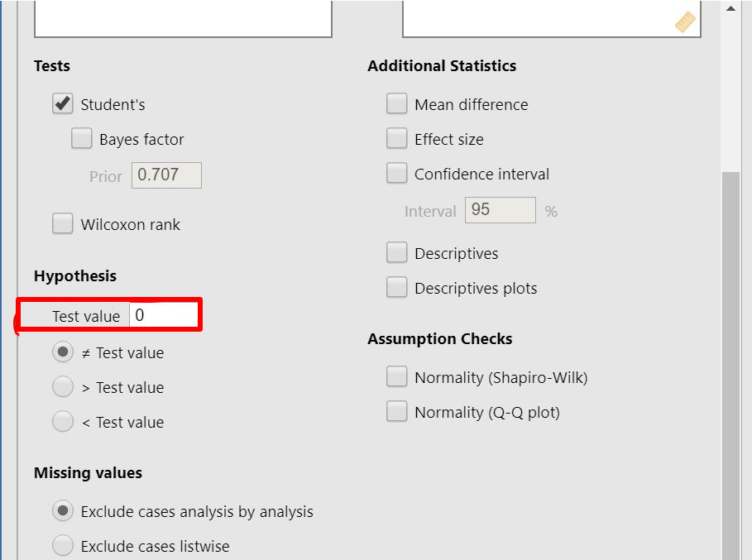Uncheck the Student's test checkbox
Viewport: 752px width, 560px height.
click(x=63, y=104)
